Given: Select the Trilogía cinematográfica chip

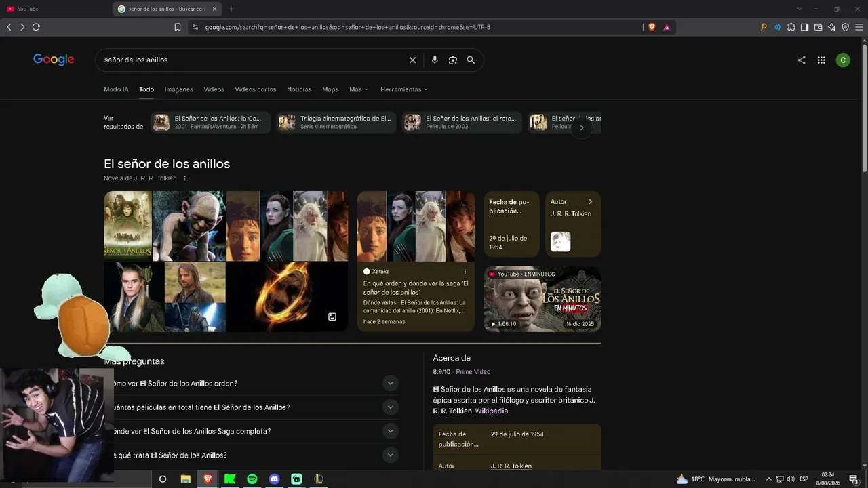Looking at the screenshot, I should click(336, 122).
